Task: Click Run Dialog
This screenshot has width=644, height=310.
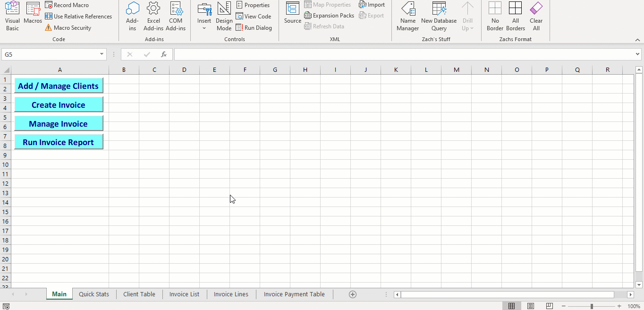Action: click(x=254, y=27)
